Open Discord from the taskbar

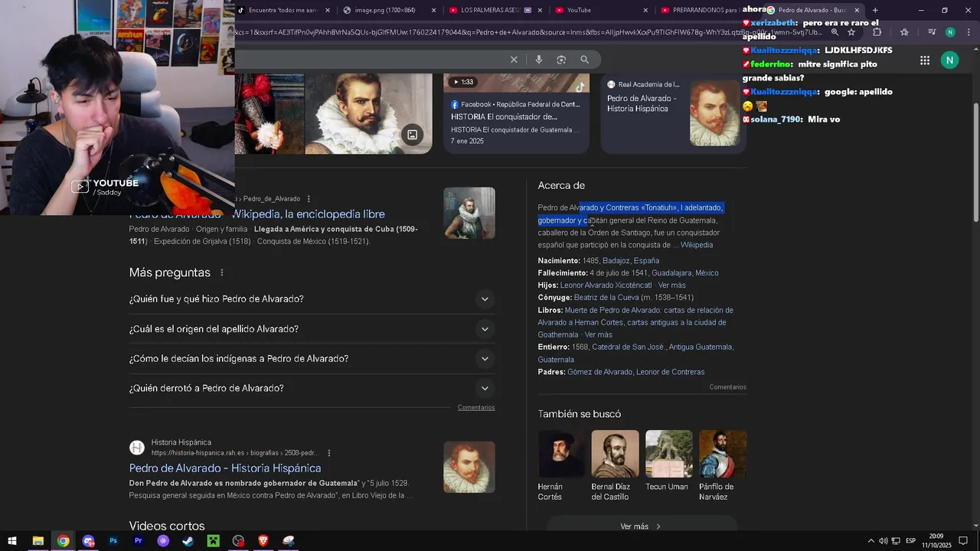pyautogui.click(x=88, y=541)
